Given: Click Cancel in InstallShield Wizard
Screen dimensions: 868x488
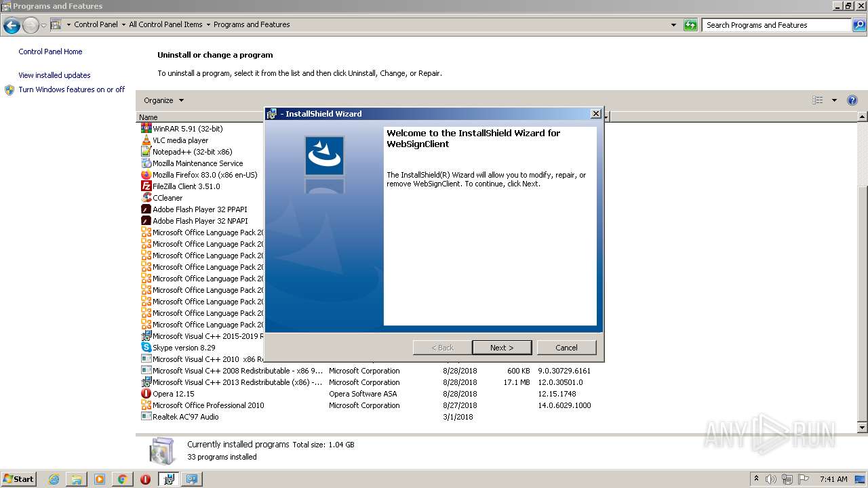Looking at the screenshot, I should coord(566,347).
